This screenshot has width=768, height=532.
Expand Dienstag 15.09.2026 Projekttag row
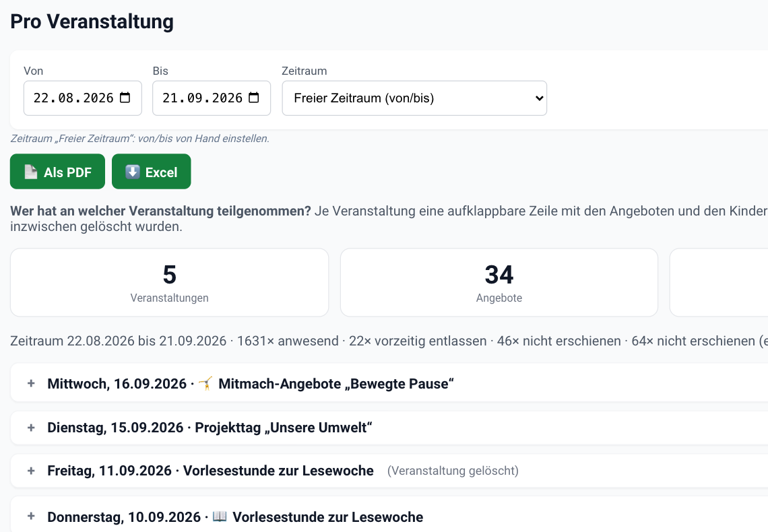32,427
